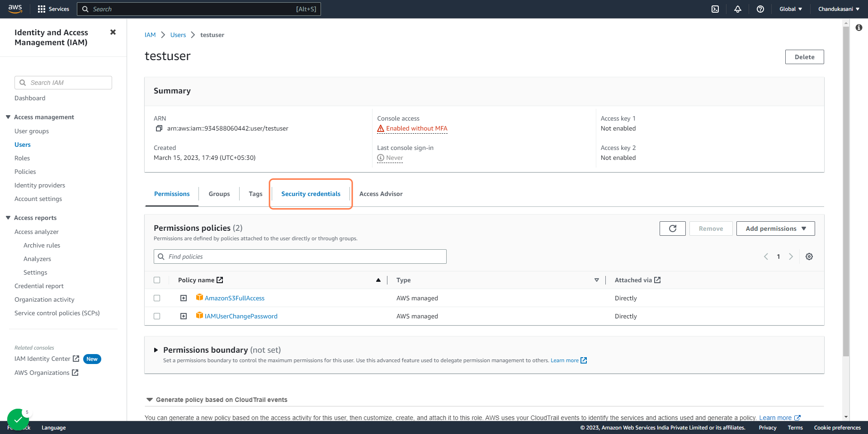Image resolution: width=868 pixels, height=434 pixels.
Task: Click the AmazonS3FullAccess policy cube icon
Action: click(199, 297)
